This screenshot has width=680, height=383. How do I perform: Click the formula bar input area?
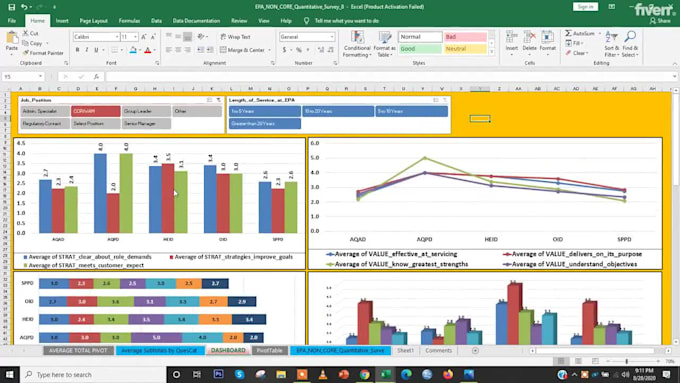[x=390, y=77]
